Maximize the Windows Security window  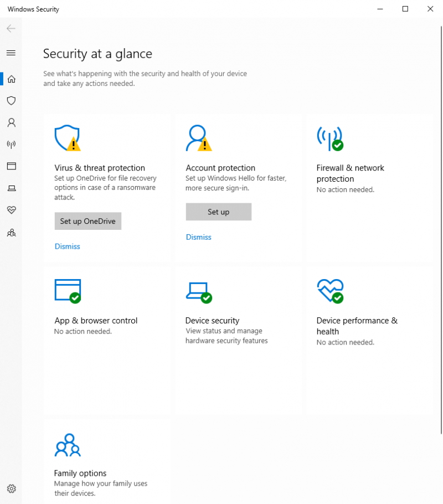click(405, 9)
